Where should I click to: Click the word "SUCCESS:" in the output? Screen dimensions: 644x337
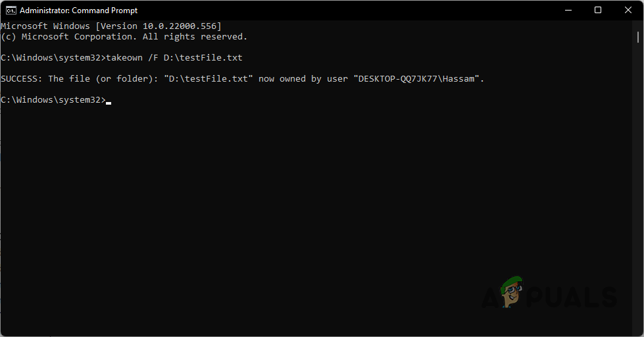click(22, 79)
